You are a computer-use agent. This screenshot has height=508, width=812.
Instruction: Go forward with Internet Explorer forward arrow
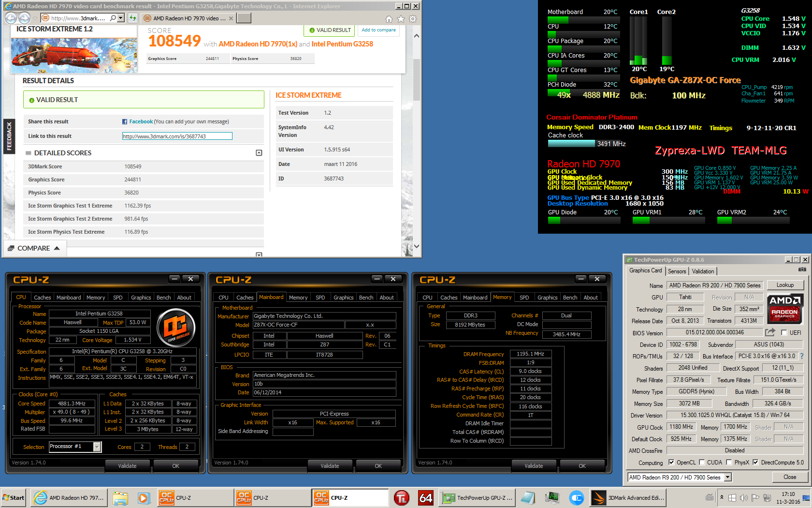point(24,18)
